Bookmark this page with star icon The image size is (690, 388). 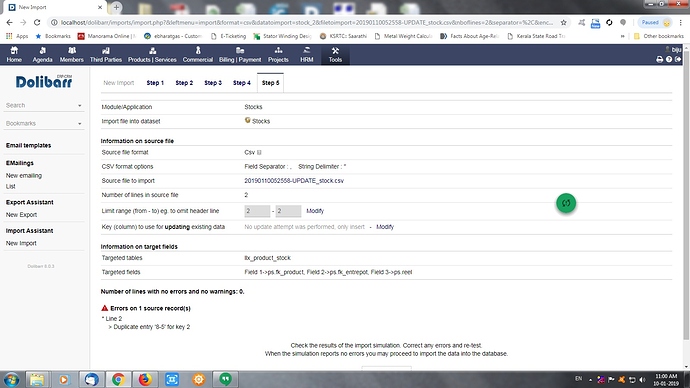tap(563, 22)
